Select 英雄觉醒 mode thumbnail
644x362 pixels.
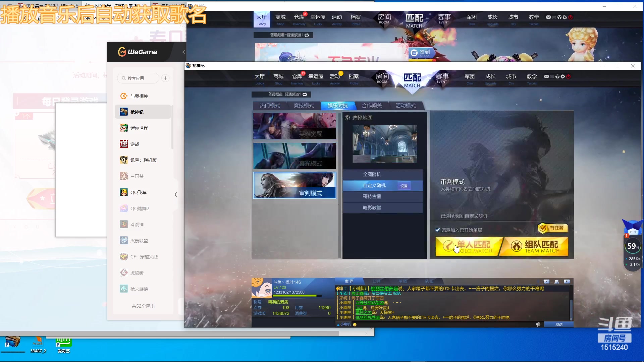click(x=294, y=126)
